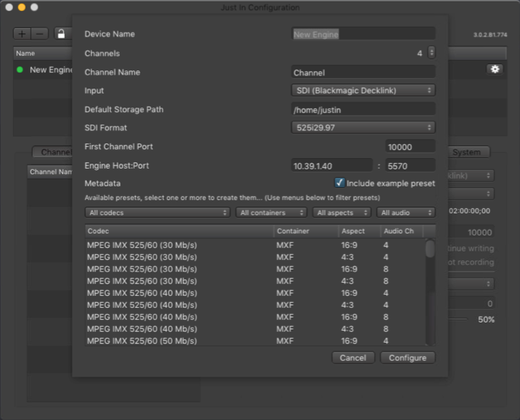Select 40 Mb/s 16:9 preset with 4 audio channels
The height and width of the screenshot is (420, 520).
255,293
